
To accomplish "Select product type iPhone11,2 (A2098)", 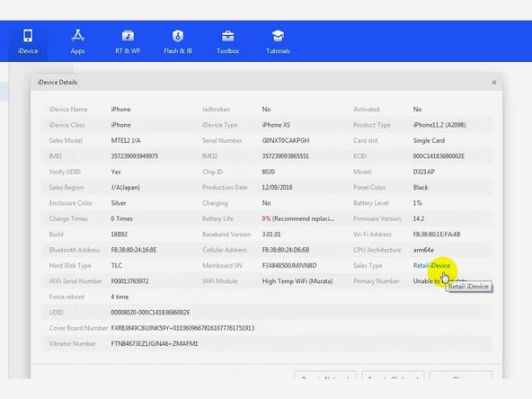I will point(439,125).
